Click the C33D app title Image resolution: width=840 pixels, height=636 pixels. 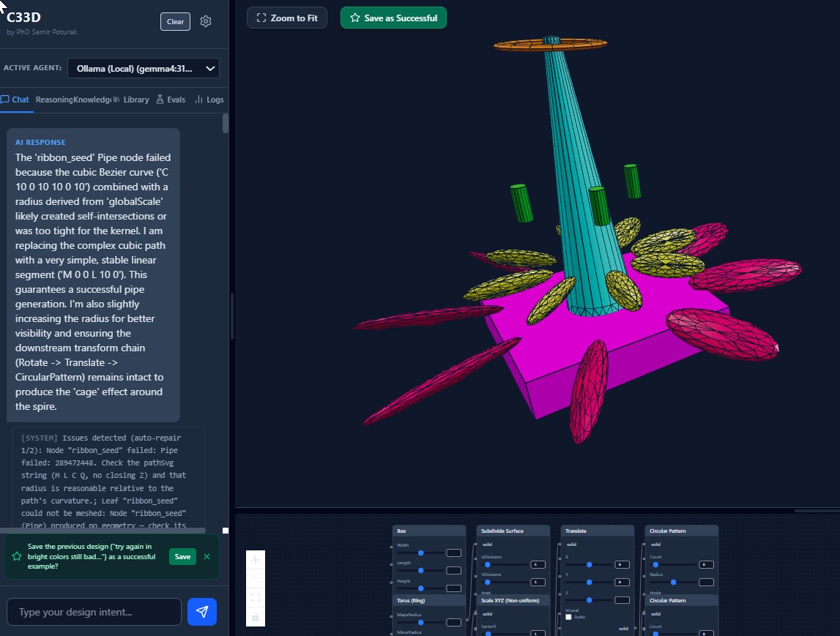23,17
